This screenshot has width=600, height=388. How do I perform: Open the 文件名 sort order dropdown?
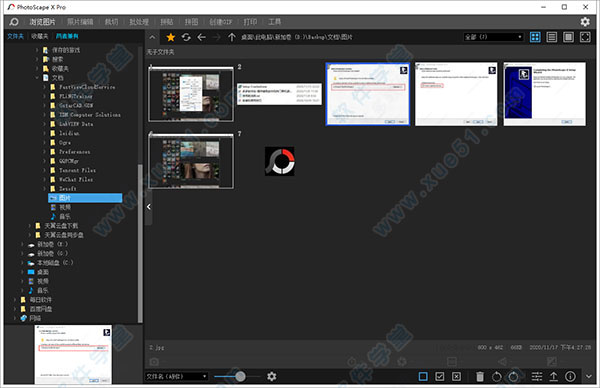(176, 377)
